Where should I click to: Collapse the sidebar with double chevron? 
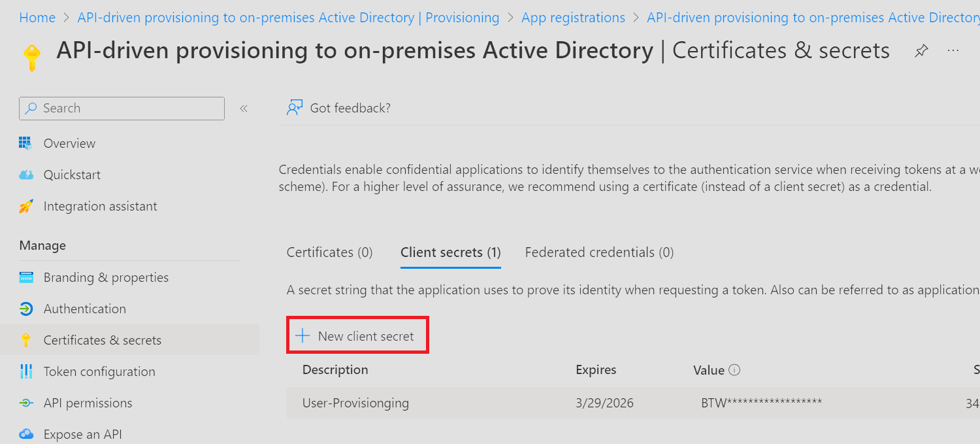(244, 109)
